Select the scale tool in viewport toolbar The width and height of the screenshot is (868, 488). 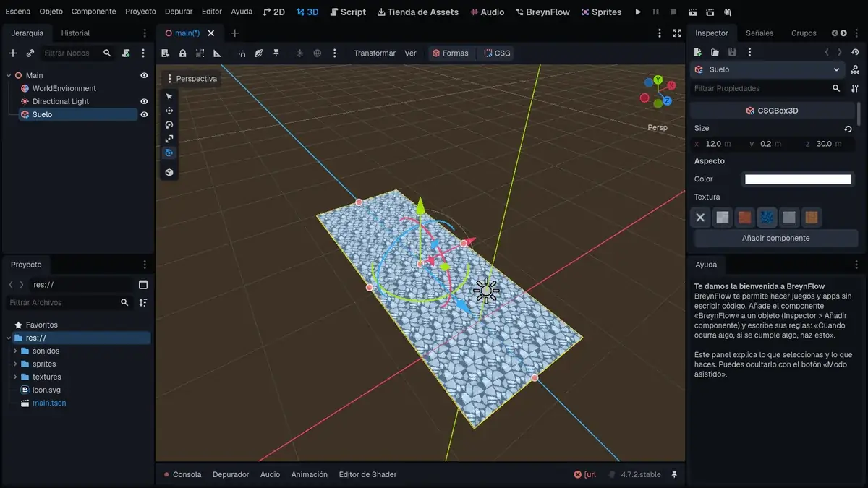coord(169,139)
